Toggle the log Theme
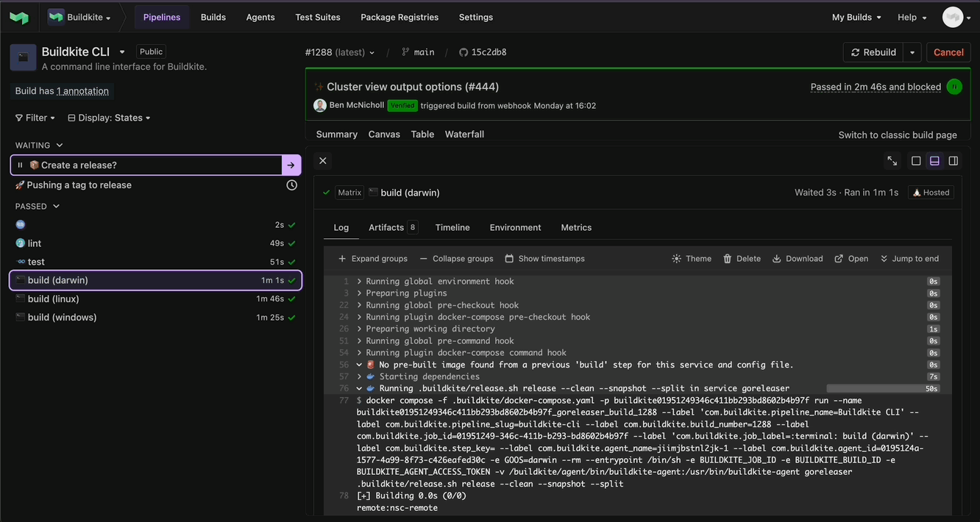The width and height of the screenshot is (980, 522). [692, 259]
